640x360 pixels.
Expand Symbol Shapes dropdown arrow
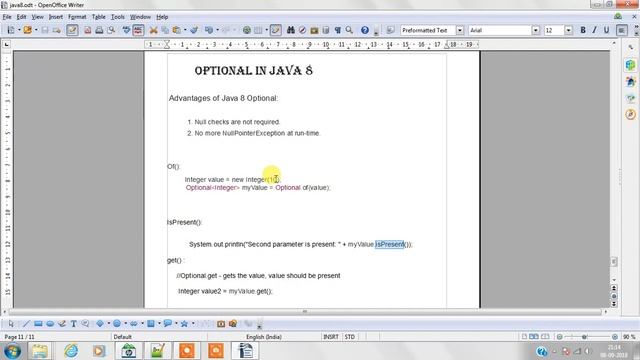pos(125,324)
